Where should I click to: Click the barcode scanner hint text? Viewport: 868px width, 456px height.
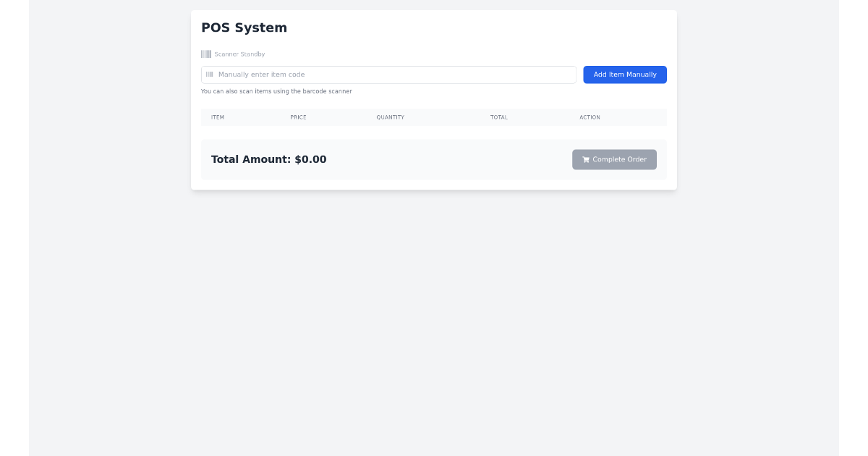[276, 91]
